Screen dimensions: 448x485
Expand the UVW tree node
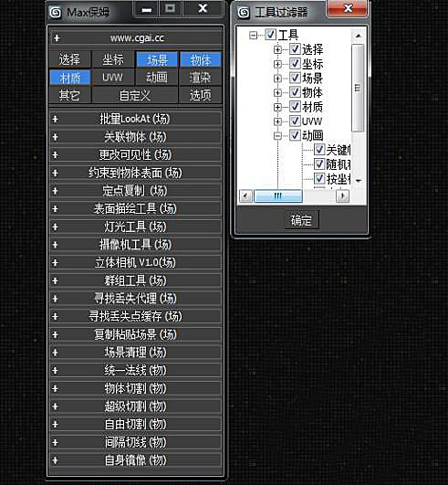[277, 121]
